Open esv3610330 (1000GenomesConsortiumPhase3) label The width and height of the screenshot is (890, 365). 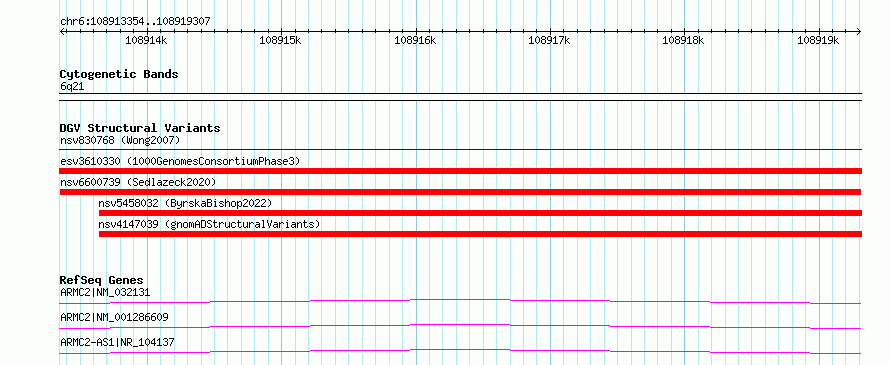coord(180,161)
